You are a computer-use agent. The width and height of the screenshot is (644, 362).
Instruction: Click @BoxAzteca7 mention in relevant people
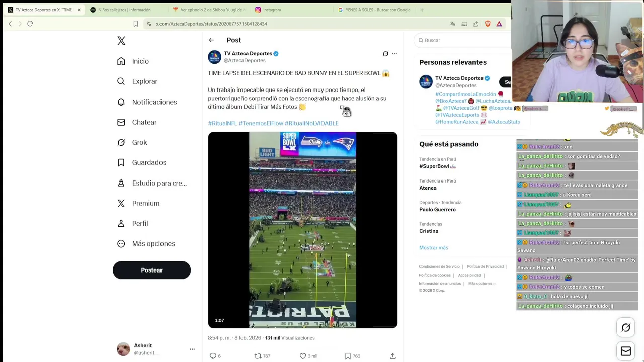pos(451,101)
